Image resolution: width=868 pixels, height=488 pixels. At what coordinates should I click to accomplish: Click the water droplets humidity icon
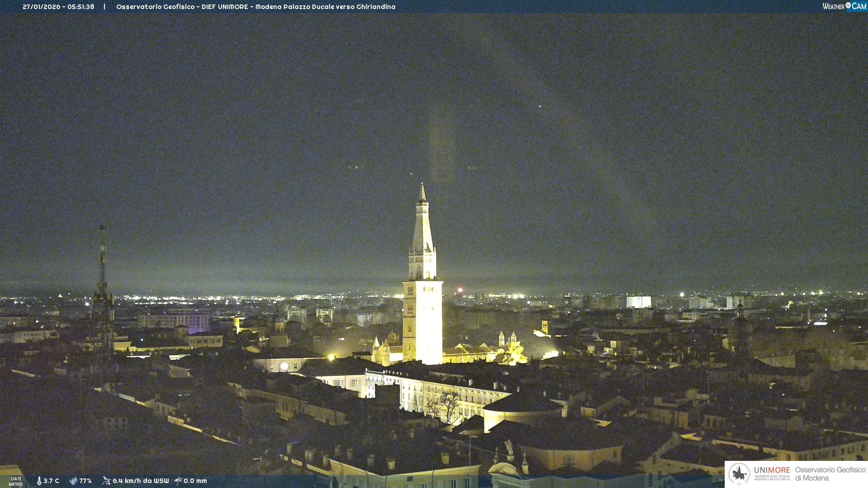[73, 481]
